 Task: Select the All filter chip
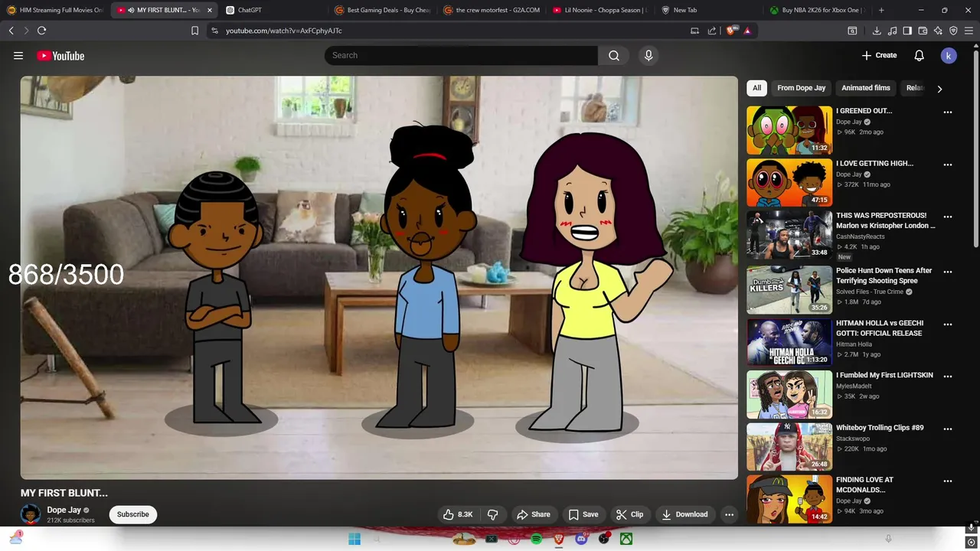[x=756, y=88]
